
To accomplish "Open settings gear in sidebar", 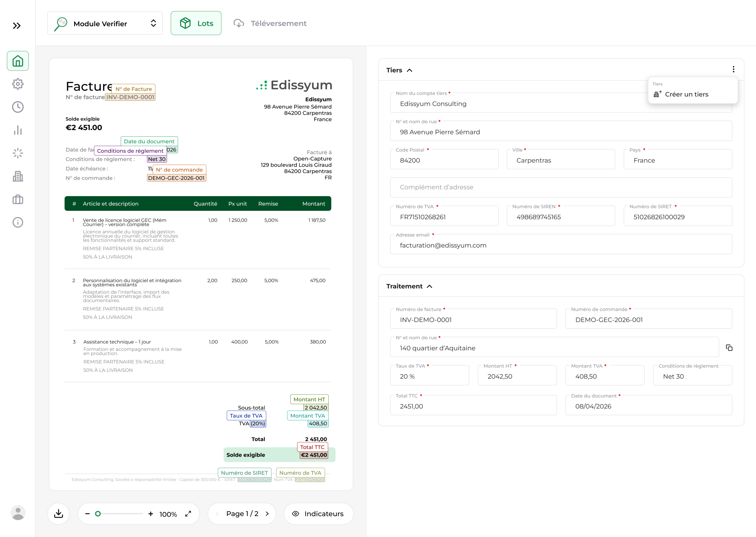I will point(18,84).
